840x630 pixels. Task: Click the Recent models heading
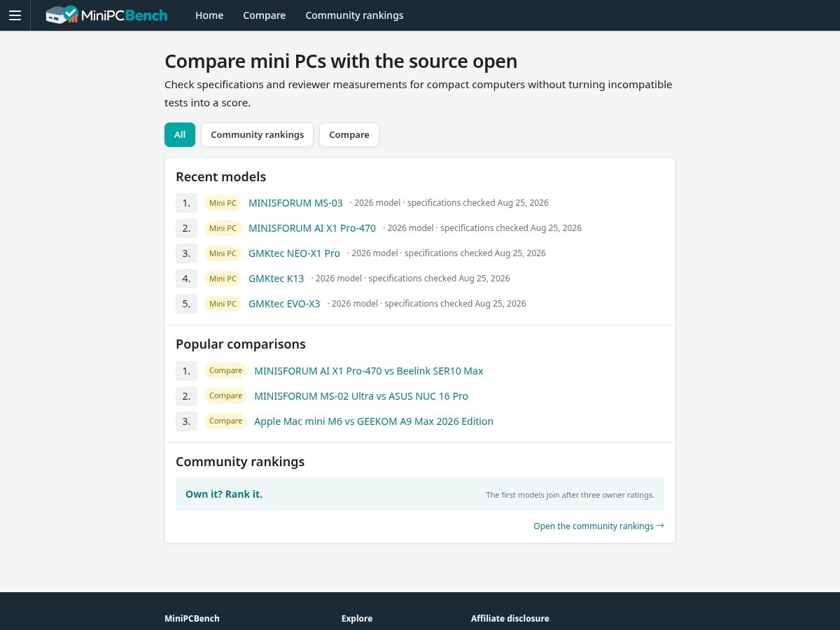coord(221,176)
